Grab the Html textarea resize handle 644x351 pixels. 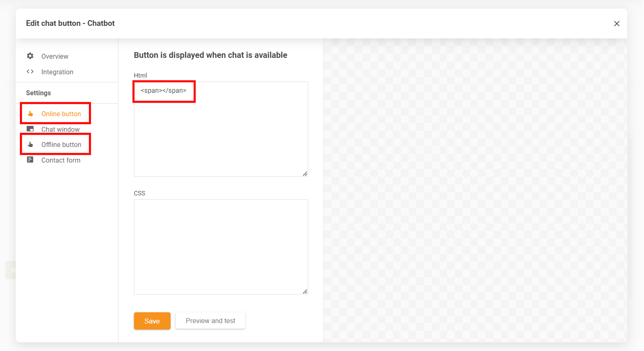point(305,174)
